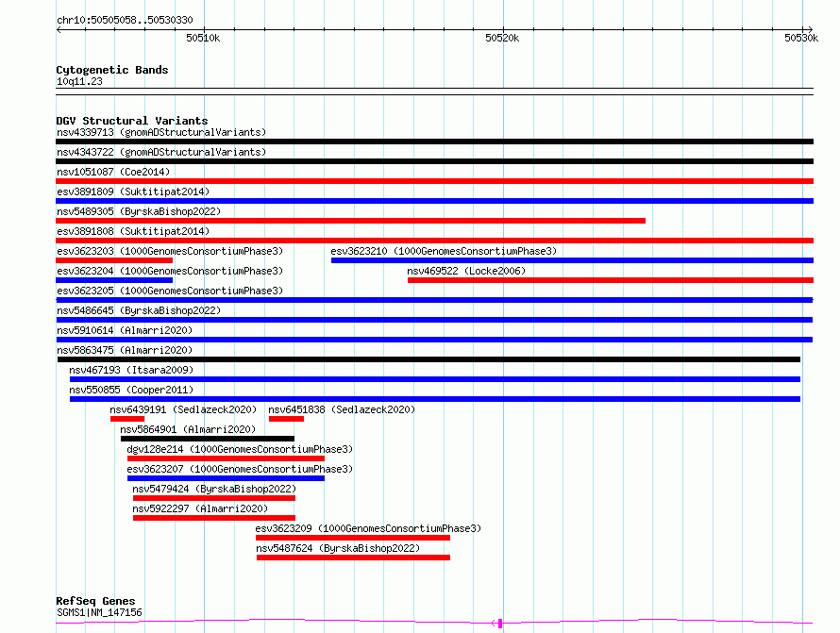The height and width of the screenshot is (633, 840).
Task: Click the SGMS1|NM_147156 gene label
Action: tap(100, 612)
